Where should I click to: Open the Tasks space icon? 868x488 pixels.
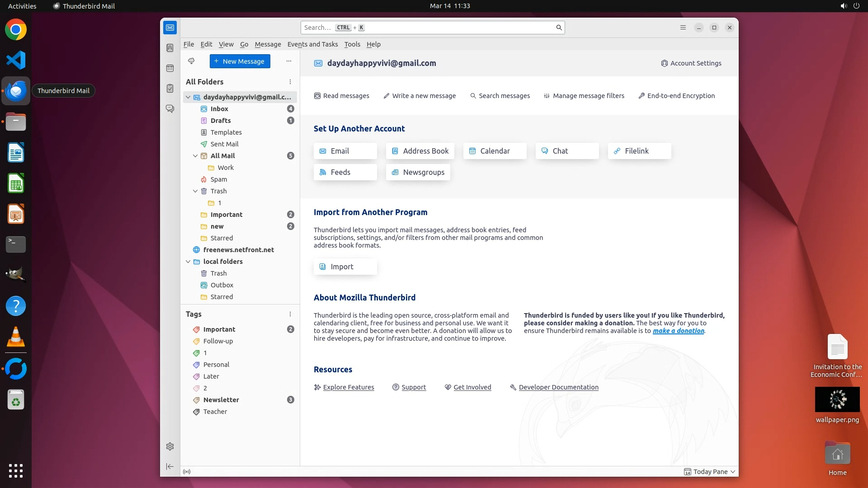[170, 89]
